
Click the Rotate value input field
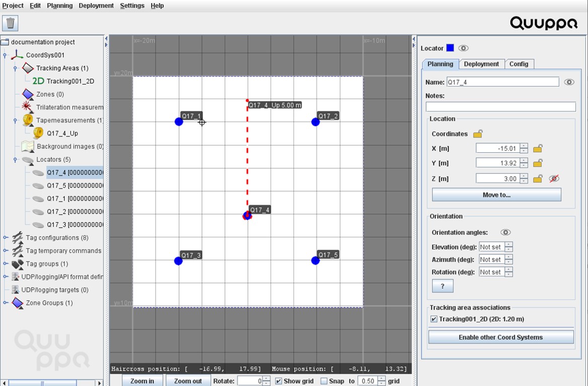click(250, 381)
